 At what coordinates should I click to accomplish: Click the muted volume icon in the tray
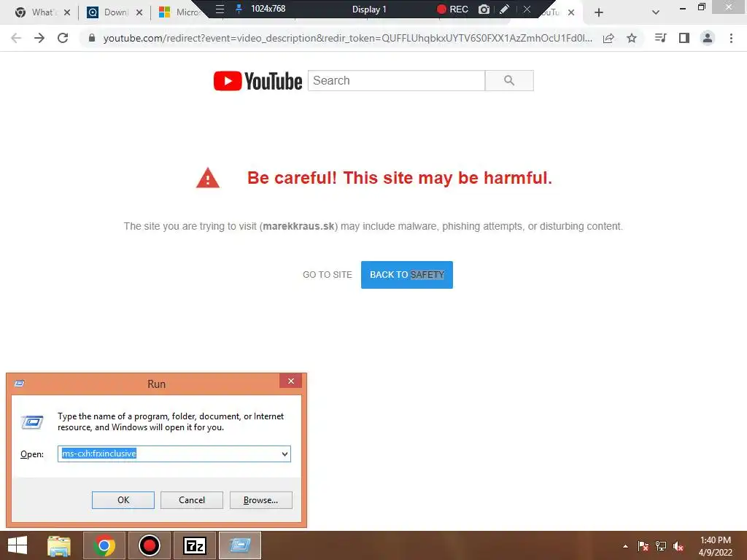(x=678, y=546)
